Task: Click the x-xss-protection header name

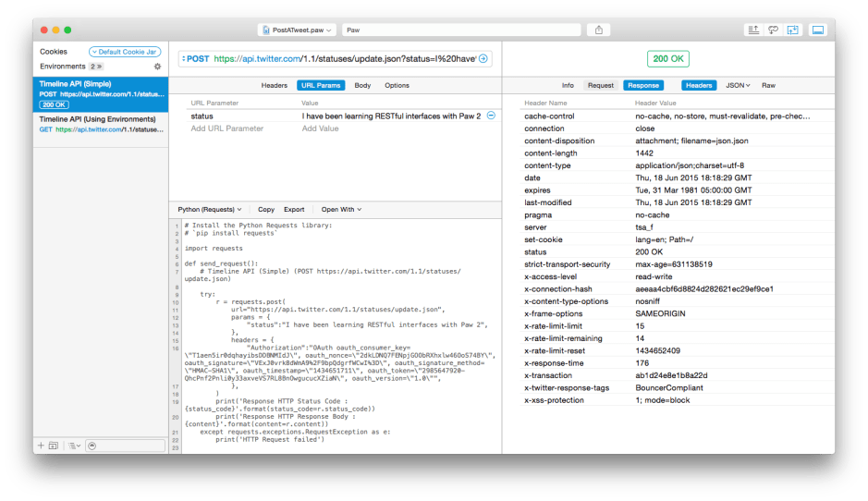Action: point(554,400)
